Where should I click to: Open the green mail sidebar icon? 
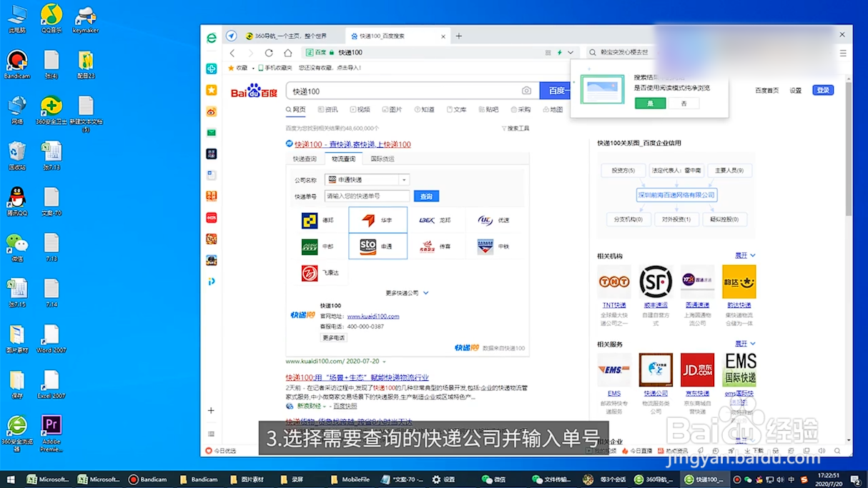(212, 133)
